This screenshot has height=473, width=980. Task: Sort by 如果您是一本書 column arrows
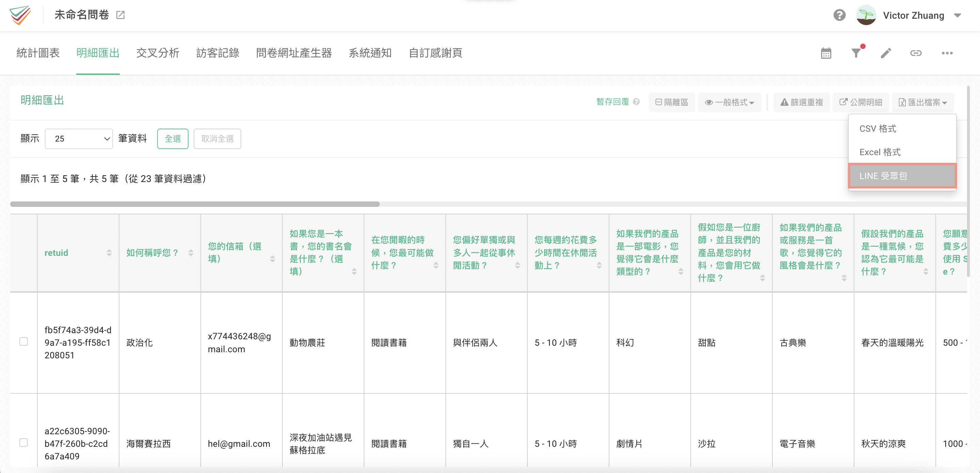coord(354,271)
